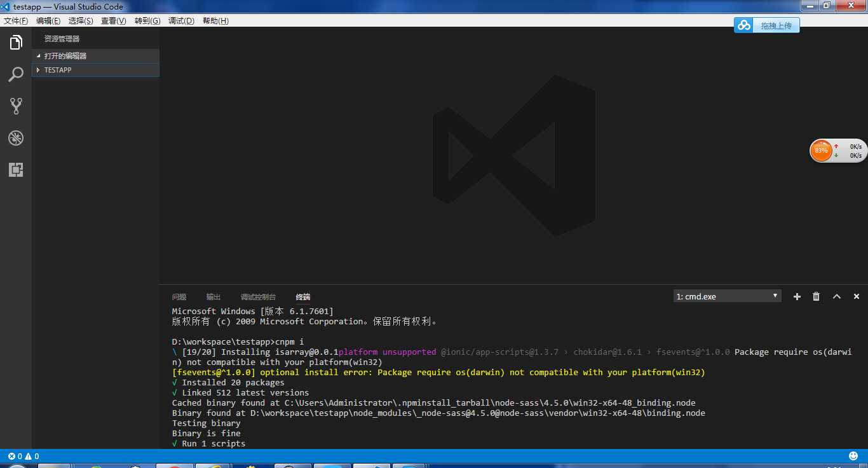Viewport: 868px width, 468px height.
Task: Open the Explorer view in activity bar
Action: point(16,43)
